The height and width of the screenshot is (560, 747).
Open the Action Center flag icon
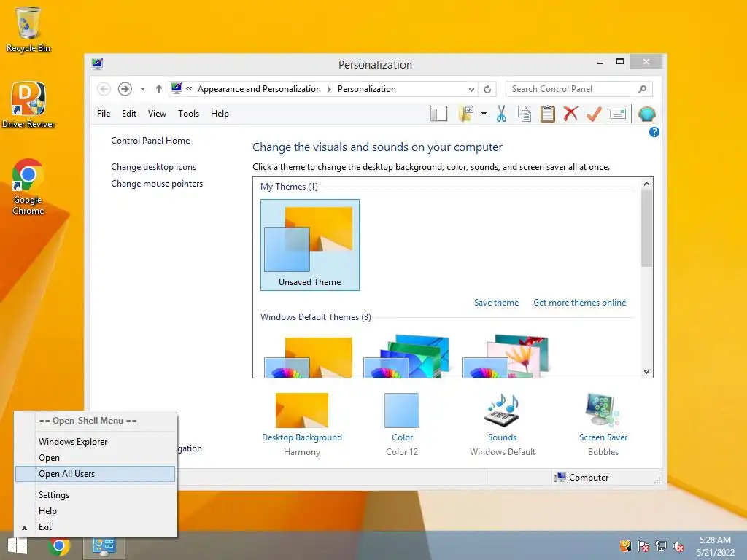643,546
